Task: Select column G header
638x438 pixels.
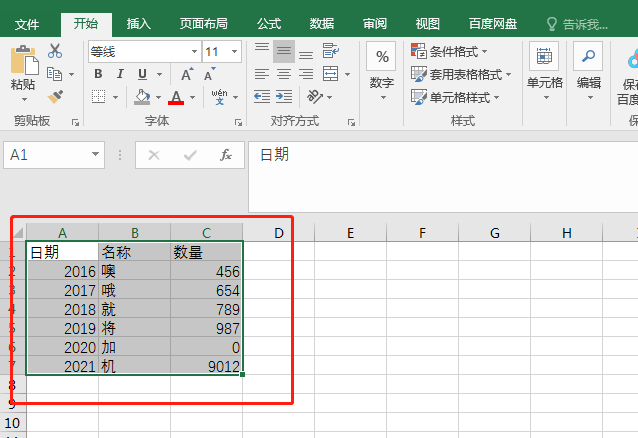Action: pyautogui.click(x=494, y=233)
